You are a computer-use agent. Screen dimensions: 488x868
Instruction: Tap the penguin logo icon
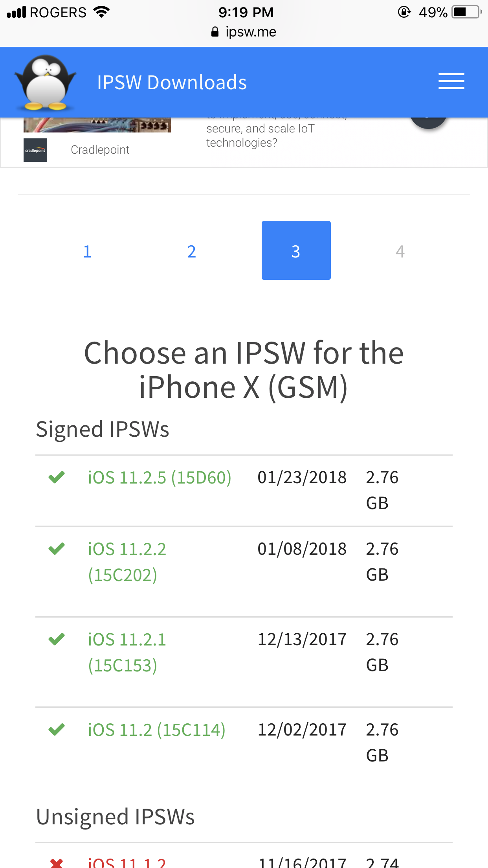coord(46,83)
